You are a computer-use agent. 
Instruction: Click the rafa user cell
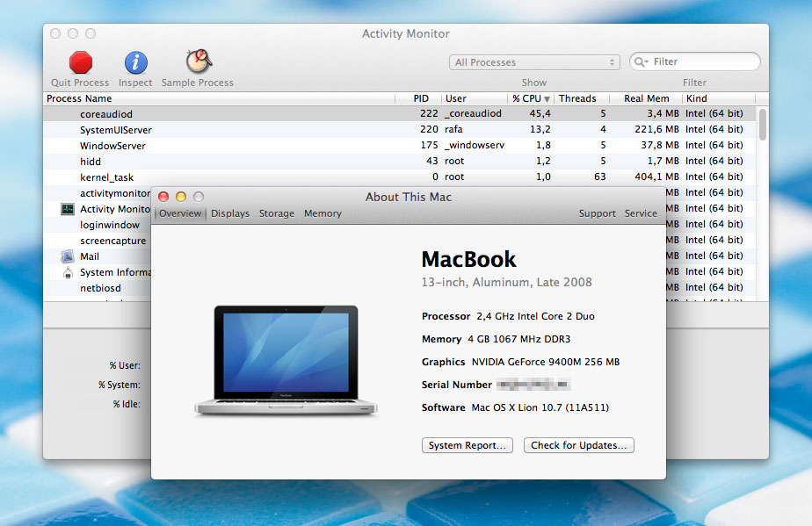tap(453, 129)
